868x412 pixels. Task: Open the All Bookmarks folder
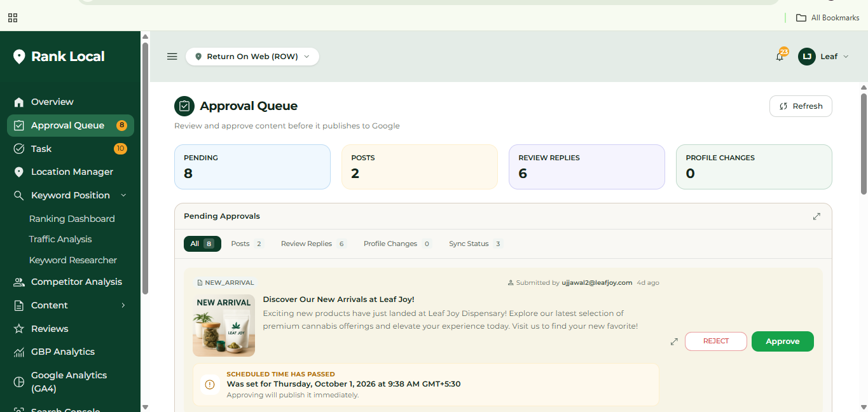click(828, 18)
